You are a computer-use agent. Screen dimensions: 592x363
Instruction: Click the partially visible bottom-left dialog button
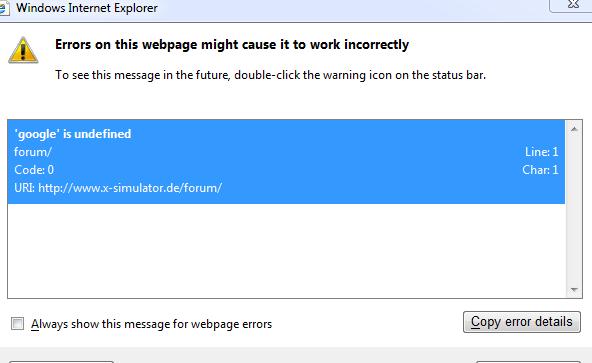click(61, 362)
